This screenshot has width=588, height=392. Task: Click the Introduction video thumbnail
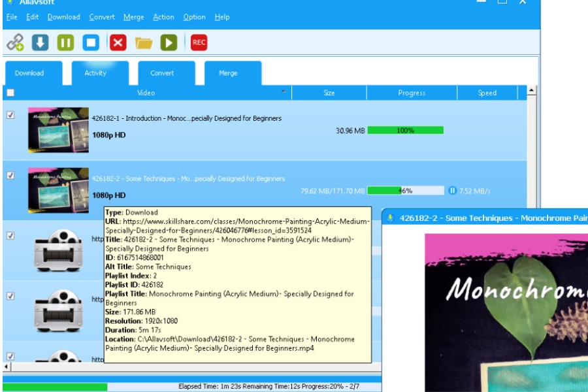[x=59, y=130]
